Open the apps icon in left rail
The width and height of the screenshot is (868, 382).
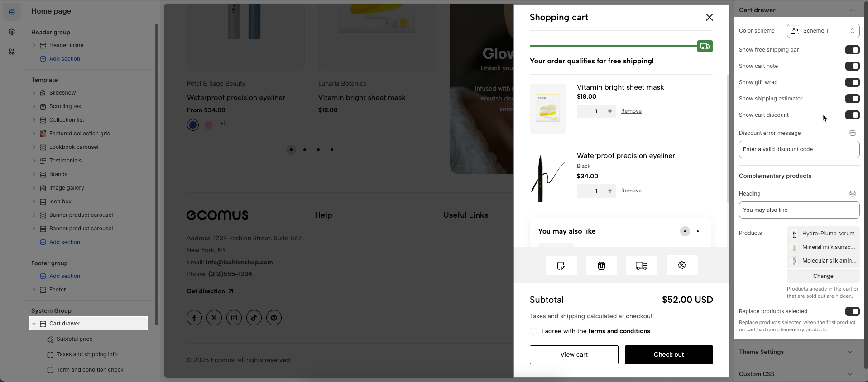pyautogui.click(x=12, y=52)
